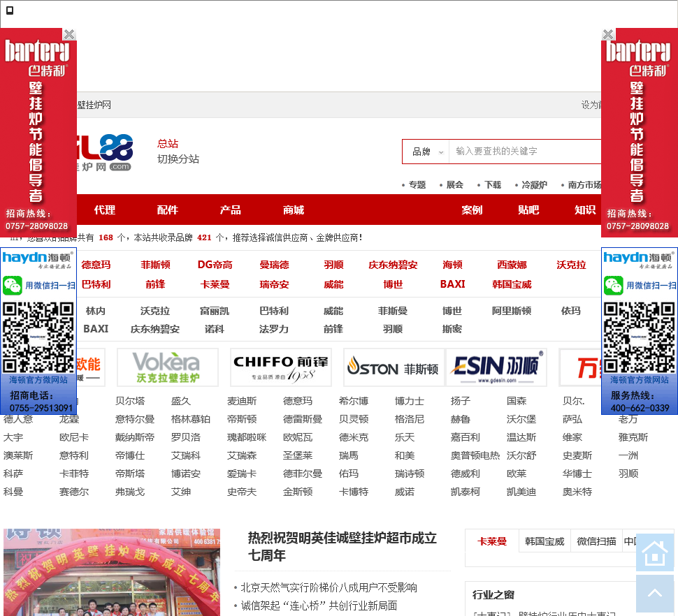Open brand list entry 麦迪斯
678x616 pixels.
[242, 401]
